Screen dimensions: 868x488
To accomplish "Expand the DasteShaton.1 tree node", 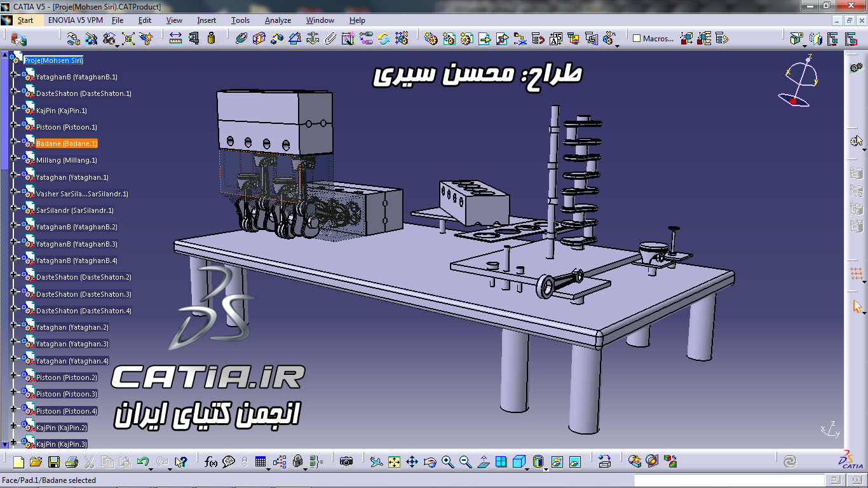I will pyautogui.click(x=13, y=91).
